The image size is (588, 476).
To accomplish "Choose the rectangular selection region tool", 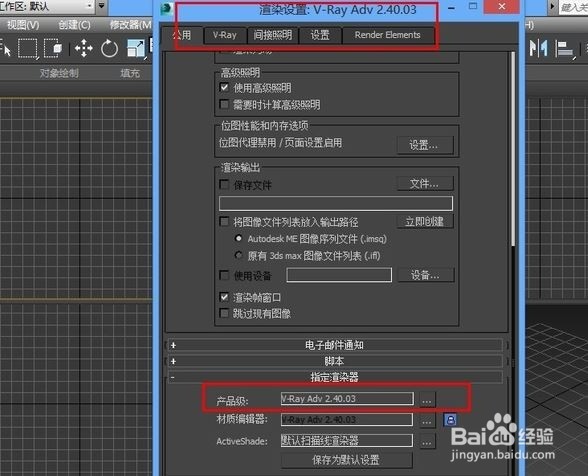I will click(27, 48).
